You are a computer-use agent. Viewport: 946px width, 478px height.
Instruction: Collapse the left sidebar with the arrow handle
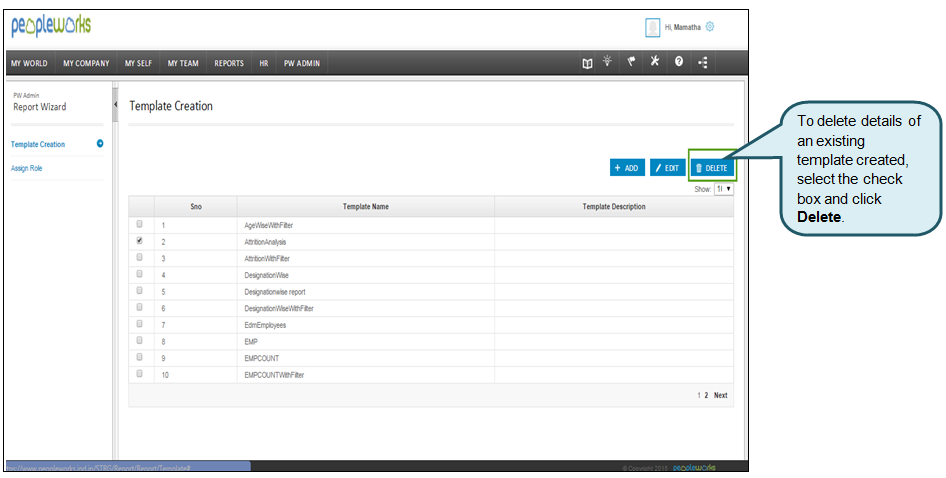point(115,104)
